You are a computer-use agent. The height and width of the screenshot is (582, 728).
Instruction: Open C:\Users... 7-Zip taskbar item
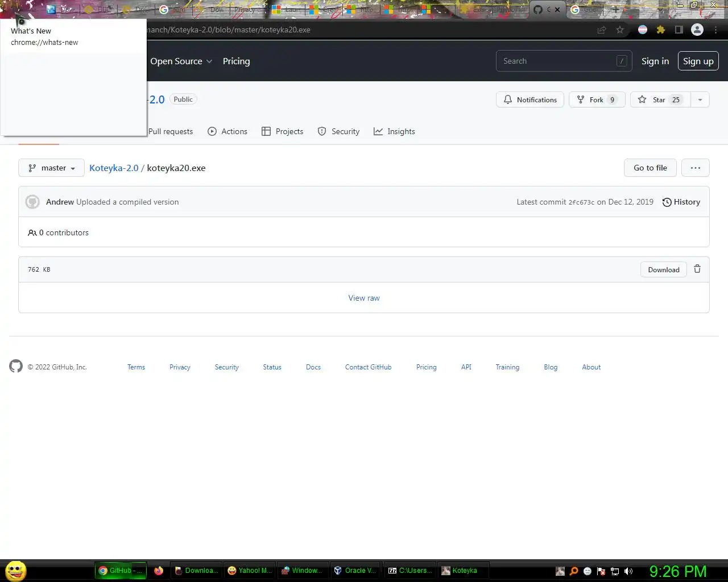pyautogui.click(x=410, y=571)
